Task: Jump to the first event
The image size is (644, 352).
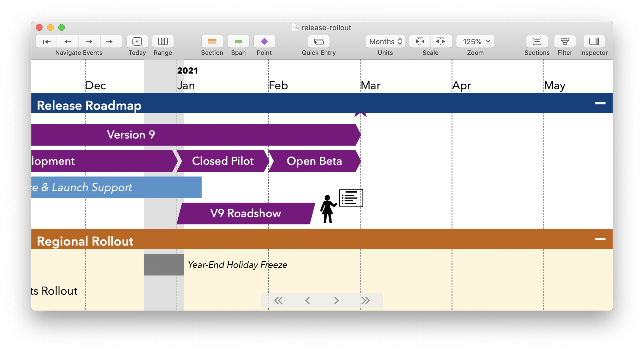Action: coord(46,41)
